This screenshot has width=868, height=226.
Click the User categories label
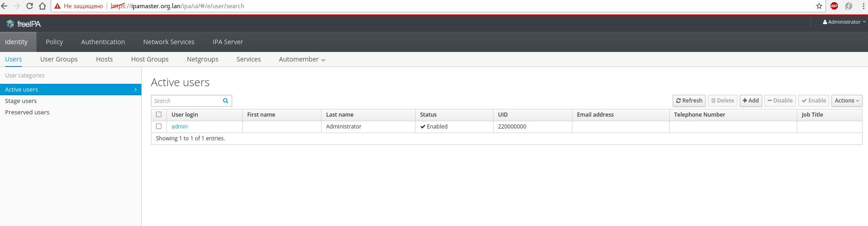pos(25,76)
